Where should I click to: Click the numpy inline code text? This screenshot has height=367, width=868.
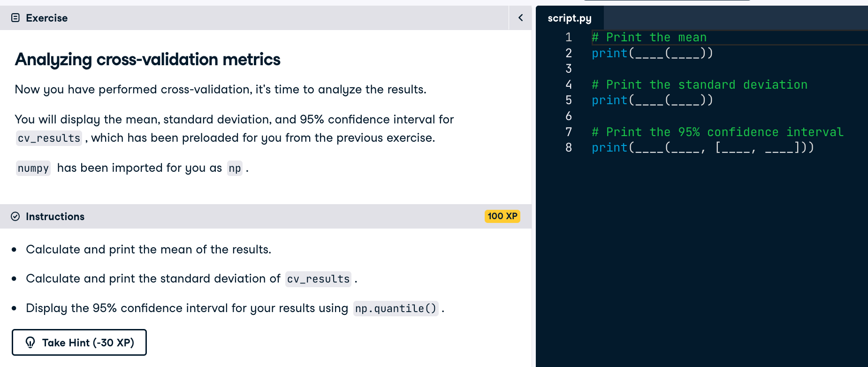pyautogui.click(x=32, y=168)
